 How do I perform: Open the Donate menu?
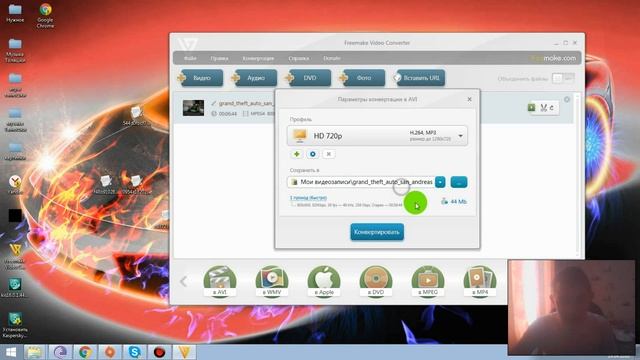point(332,58)
